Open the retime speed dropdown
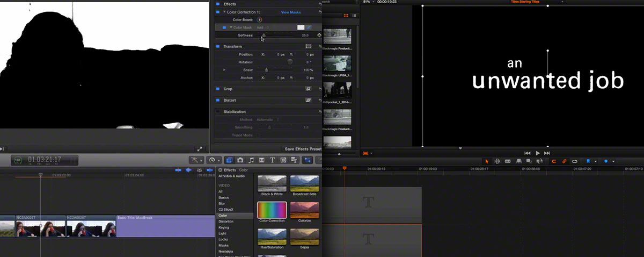Screen dimensions: 644x257 click(x=215, y=160)
